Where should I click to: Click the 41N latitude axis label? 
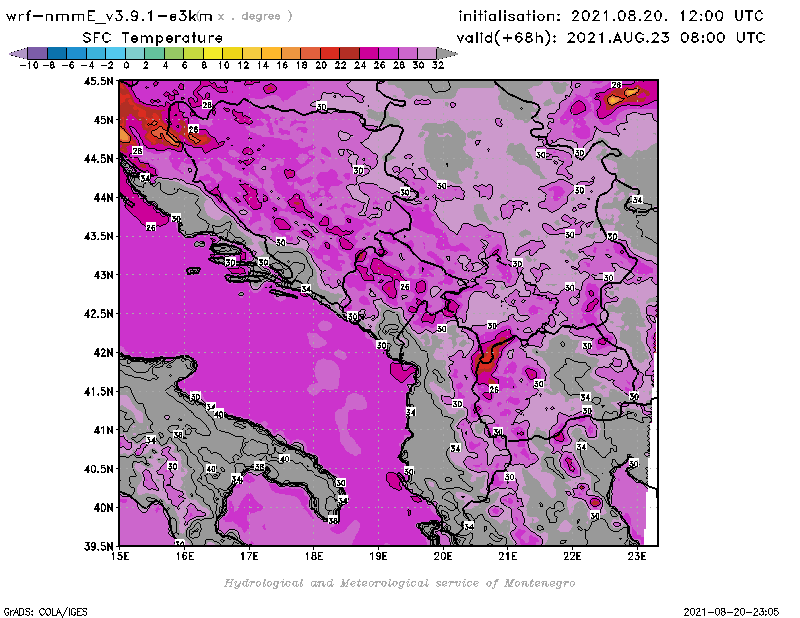103,430
